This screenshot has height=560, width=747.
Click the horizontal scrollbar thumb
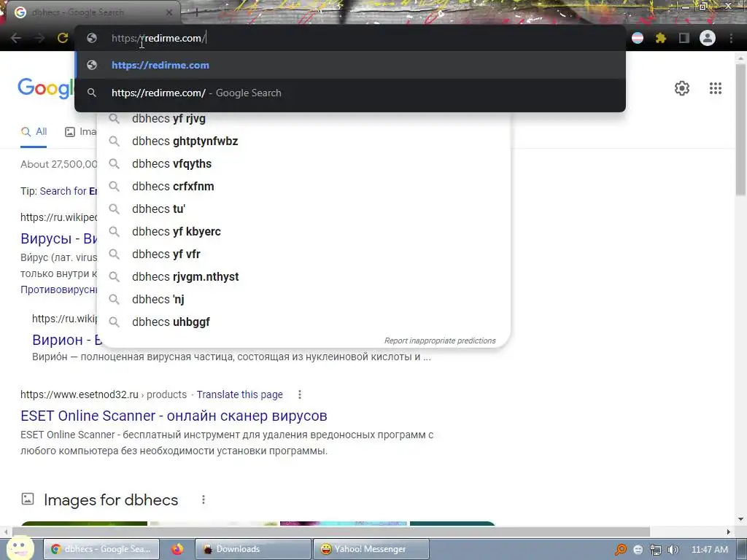point(331,532)
